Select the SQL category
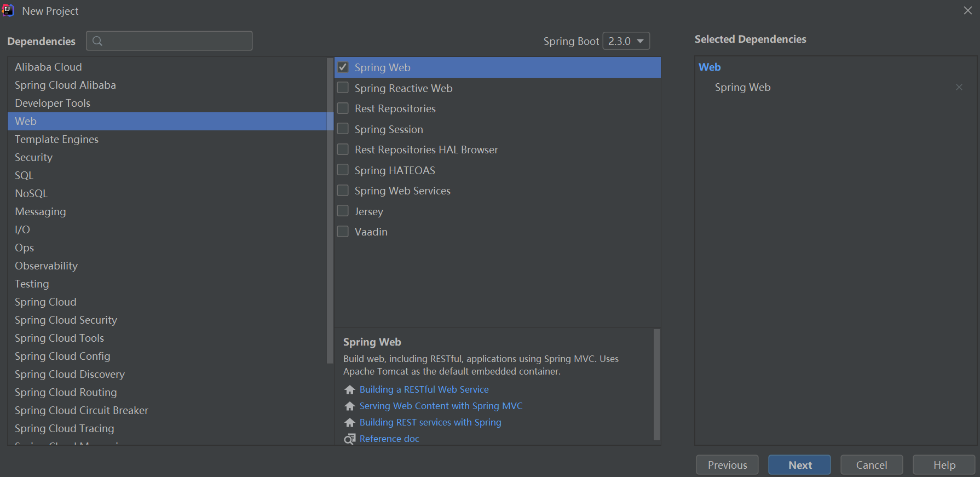Viewport: 980px width, 477px height. 167,175
